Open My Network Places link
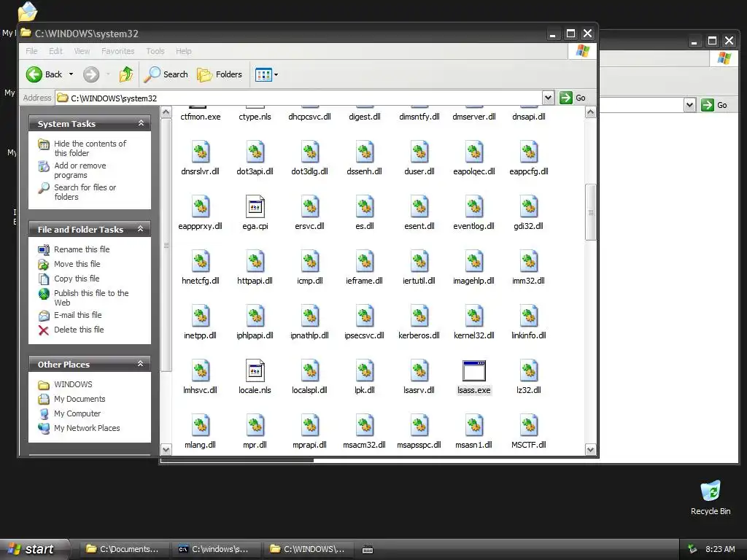The image size is (747, 560). pos(87,428)
